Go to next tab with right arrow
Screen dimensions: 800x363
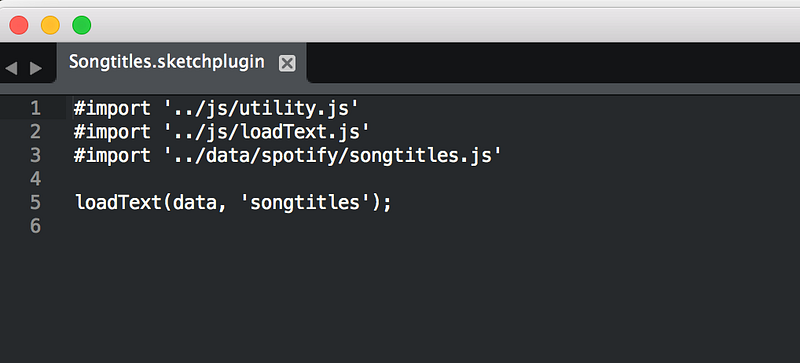coord(36,68)
